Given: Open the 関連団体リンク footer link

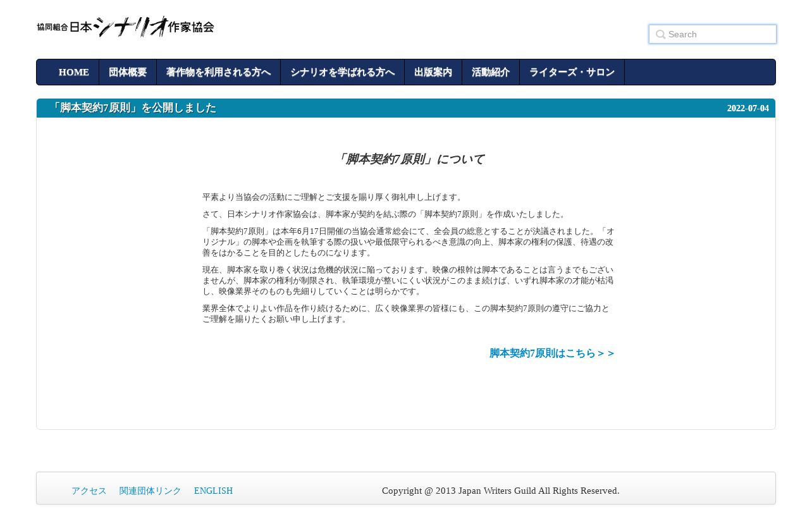Looking at the screenshot, I should pos(151,491).
